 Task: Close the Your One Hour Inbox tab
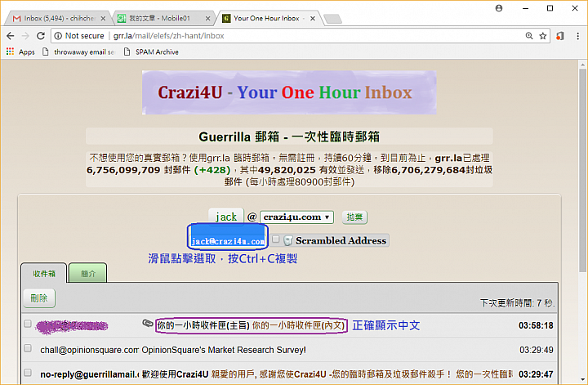313,18
